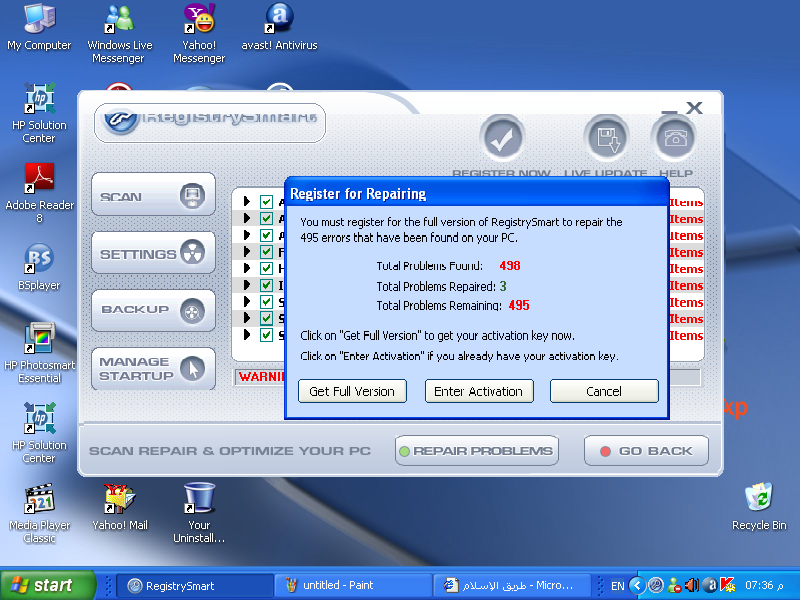Image resolution: width=800 pixels, height=600 pixels.
Task: Select the BSplayer desktop icon
Action: coord(39,267)
